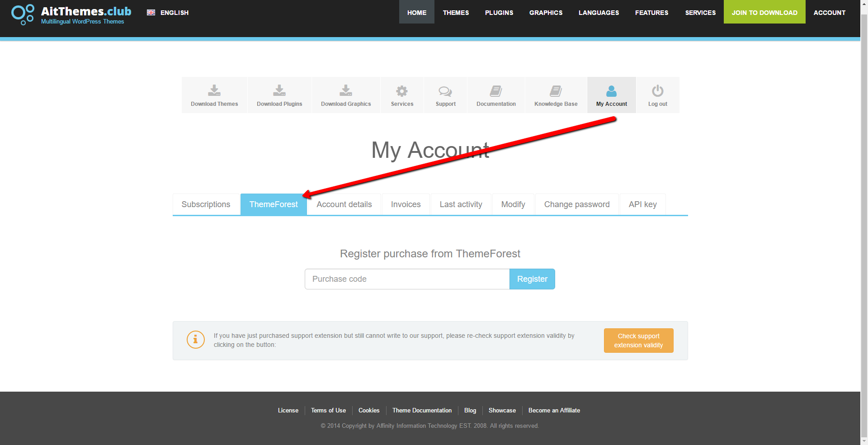Click the blue Register button
This screenshot has width=868, height=445.
tap(532, 279)
